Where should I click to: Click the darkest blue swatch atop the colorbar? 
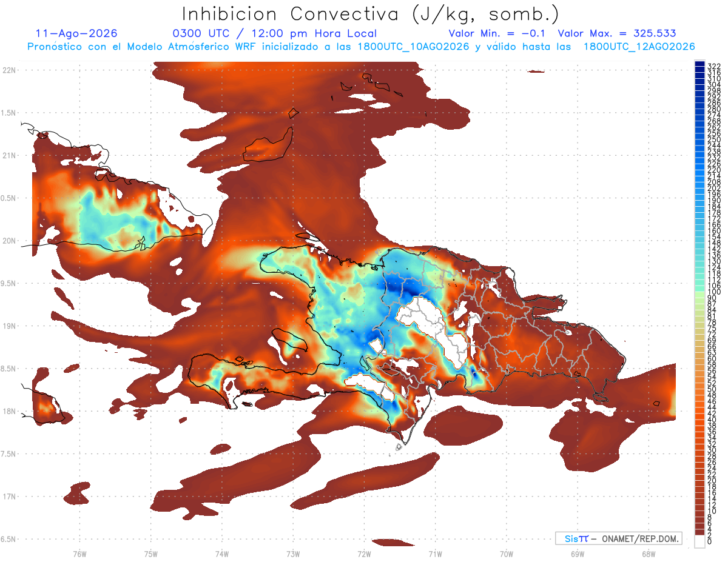click(699, 63)
